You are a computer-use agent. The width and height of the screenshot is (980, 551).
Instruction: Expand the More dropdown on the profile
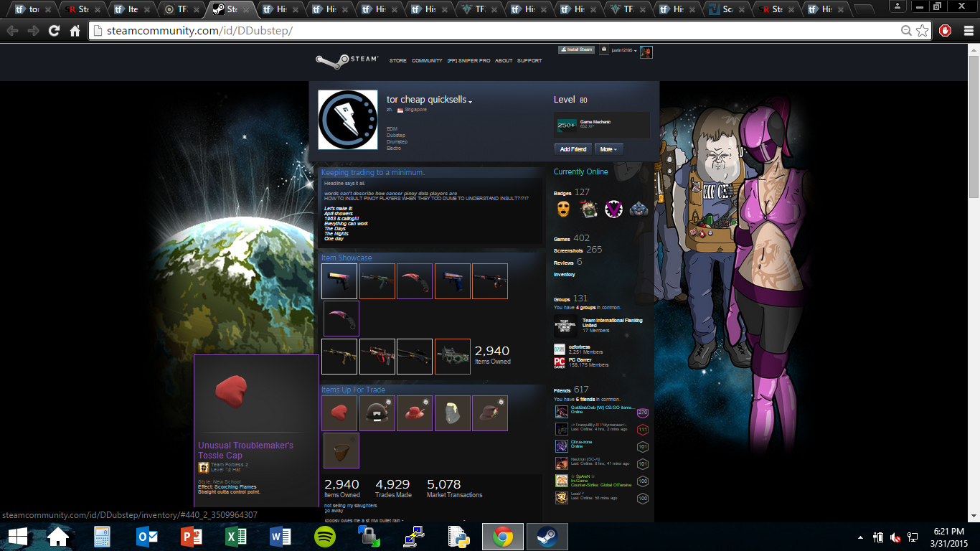tap(609, 149)
